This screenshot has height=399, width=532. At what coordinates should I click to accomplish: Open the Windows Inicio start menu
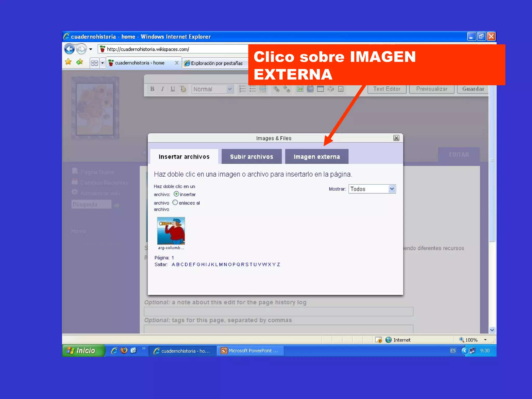pyautogui.click(x=84, y=350)
